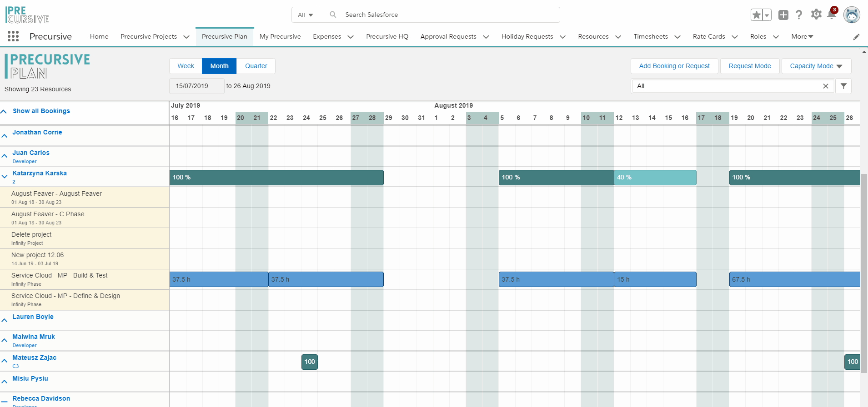Image resolution: width=868 pixels, height=407 pixels.
Task: Open the Expenses tab
Action: point(327,36)
